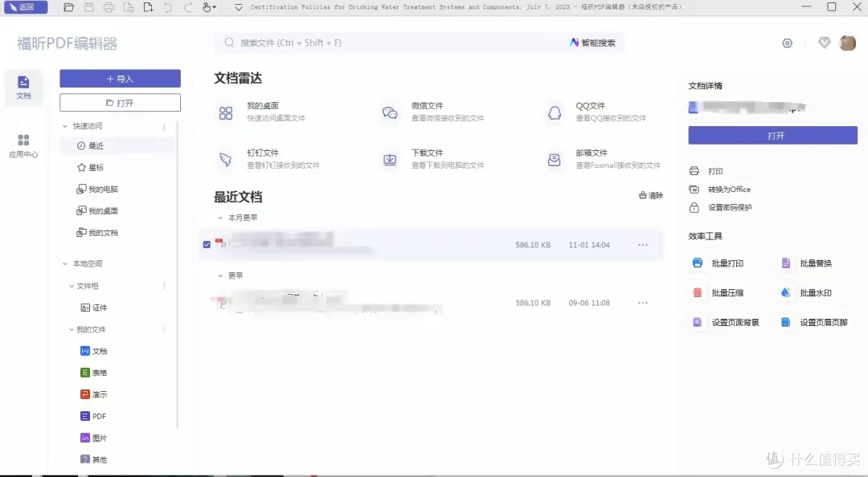Click the save disk icon in toolbar
868x477 pixels.
[x=88, y=8]
